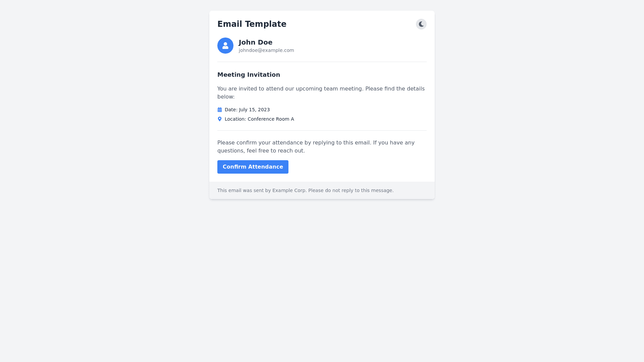
Task: Click "Please do not reply" footer sentence
Action: click(x=351, y=190)
